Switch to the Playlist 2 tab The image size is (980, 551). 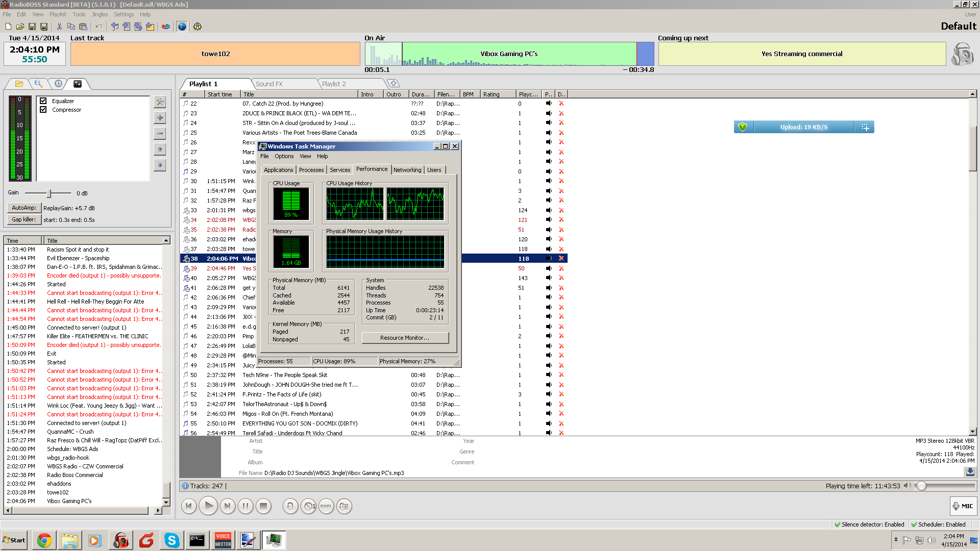tap(334, 84)
